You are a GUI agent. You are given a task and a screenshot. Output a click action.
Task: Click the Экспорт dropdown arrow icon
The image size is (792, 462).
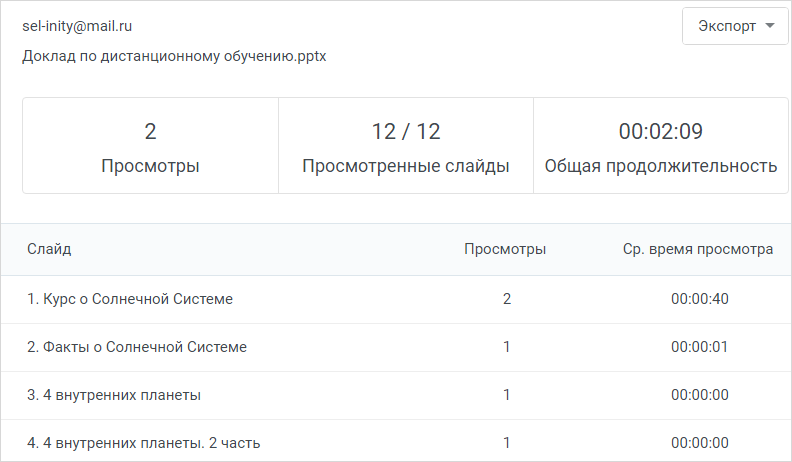[x=770, y=26]
